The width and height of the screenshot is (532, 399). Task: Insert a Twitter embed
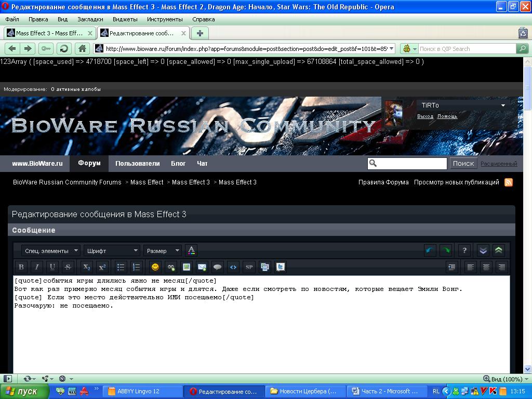coord(280,267)
